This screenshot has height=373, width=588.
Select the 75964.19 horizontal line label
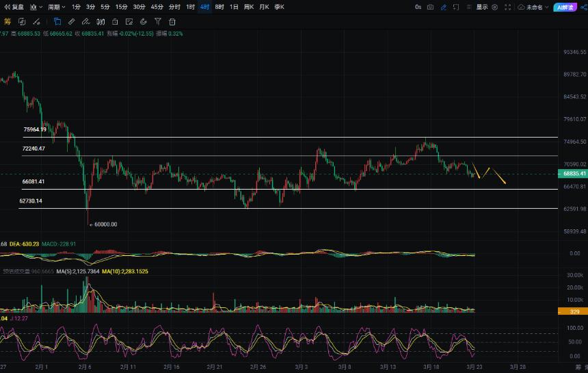coord(35,129)
